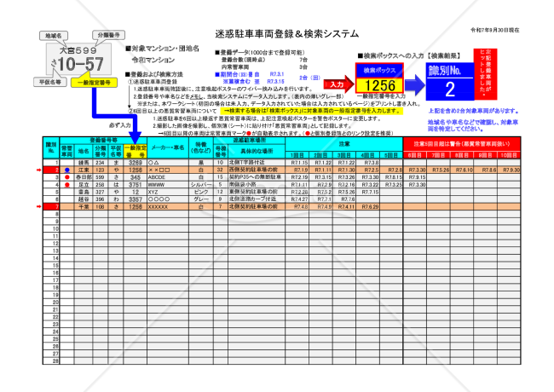Select the designated number 3357 cell
Screen dimensions: 554x392
pos(136,199)
